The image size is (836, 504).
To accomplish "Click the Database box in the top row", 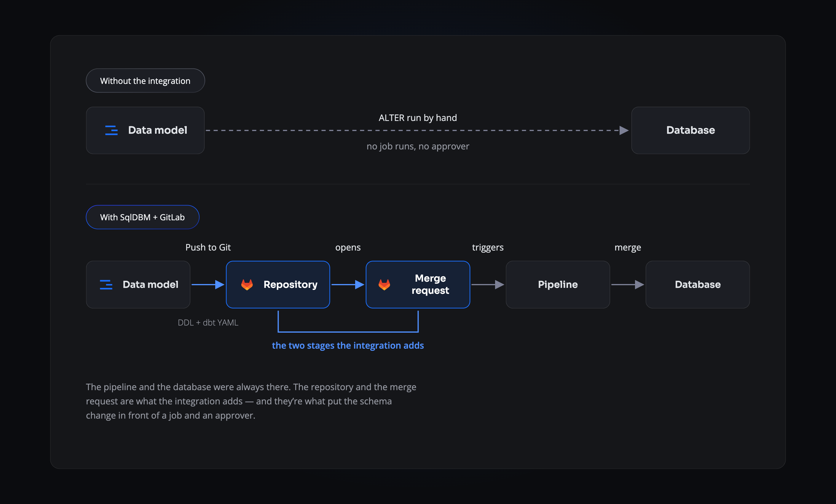I will coord(690,130).
